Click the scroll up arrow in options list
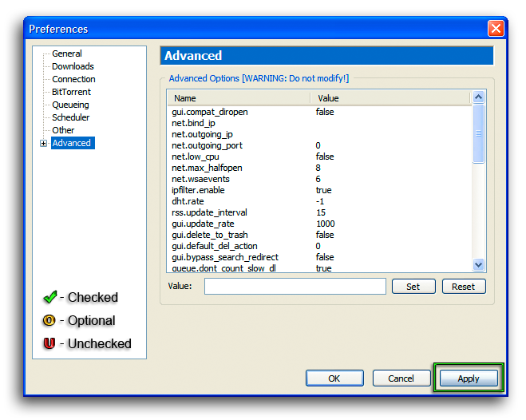The image size is (526, 420). coord(479,97)
